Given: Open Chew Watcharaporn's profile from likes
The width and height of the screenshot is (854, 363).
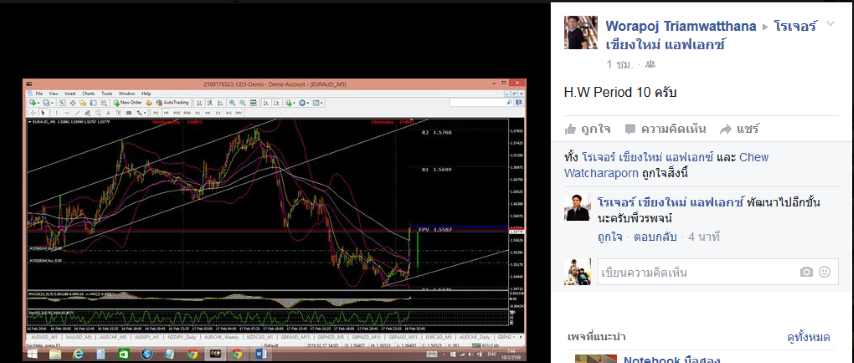Looking at the screenshot, I should (x=666, y=166).
